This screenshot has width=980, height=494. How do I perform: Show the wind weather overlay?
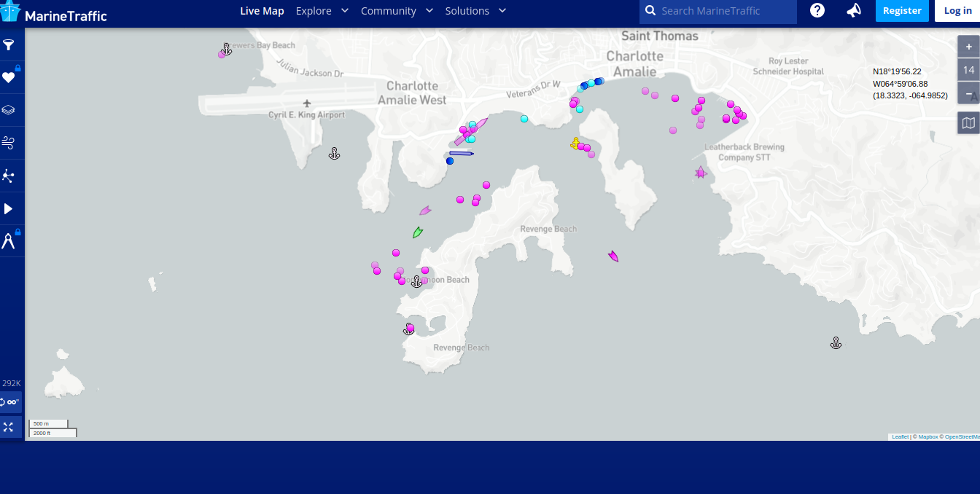8,143
